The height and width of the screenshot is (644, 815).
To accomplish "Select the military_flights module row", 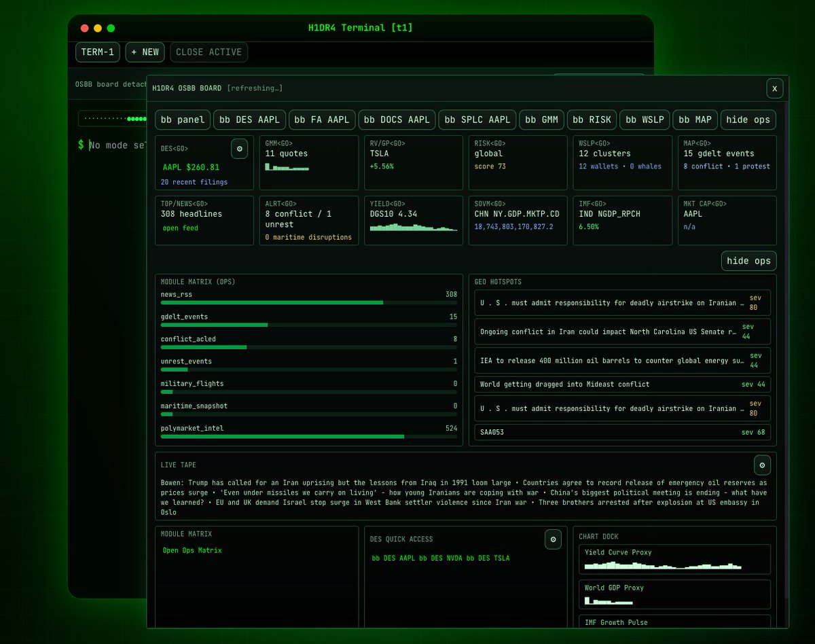I will 309,387.
